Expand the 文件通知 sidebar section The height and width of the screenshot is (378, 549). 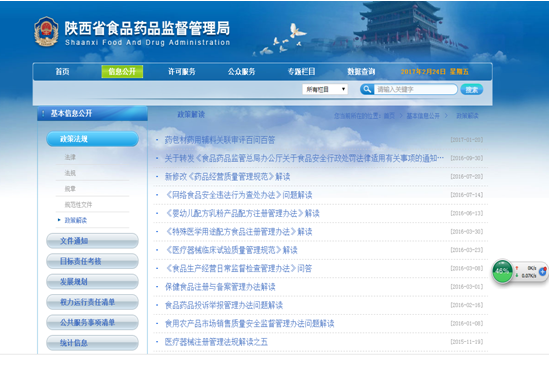click(x=92, y=241)
